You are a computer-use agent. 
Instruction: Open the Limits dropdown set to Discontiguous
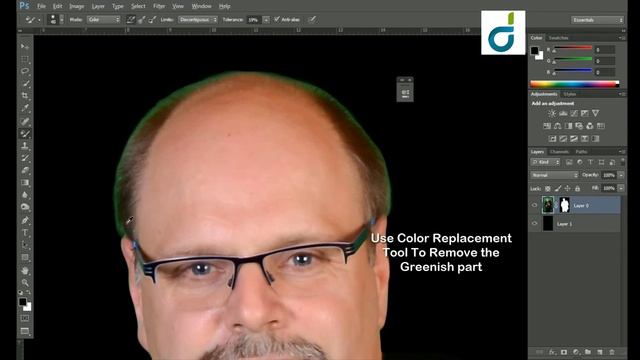198,19
